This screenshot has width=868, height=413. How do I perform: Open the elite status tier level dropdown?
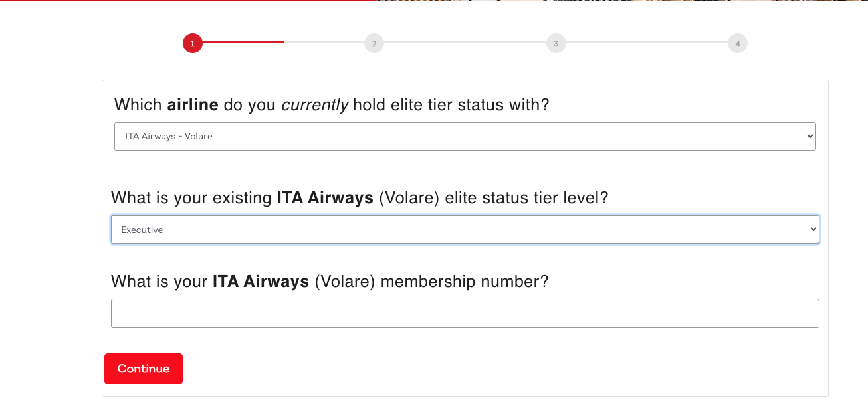coord(465,230)
